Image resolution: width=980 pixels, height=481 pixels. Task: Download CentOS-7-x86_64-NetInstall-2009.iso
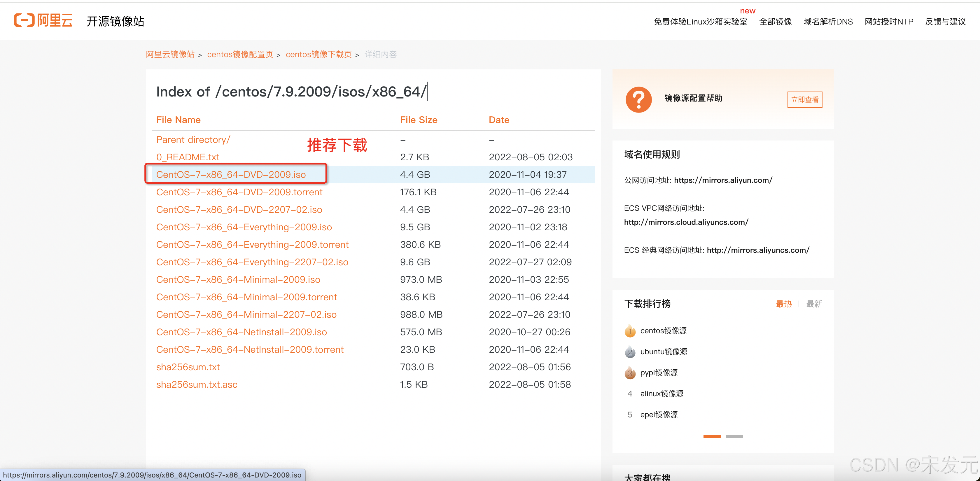[242, 332]
